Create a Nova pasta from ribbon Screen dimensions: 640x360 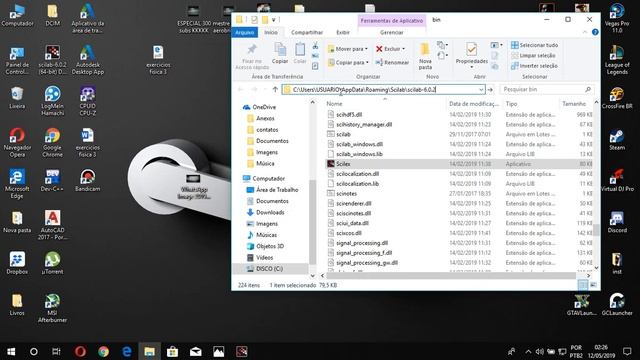(x=425, y=56)
